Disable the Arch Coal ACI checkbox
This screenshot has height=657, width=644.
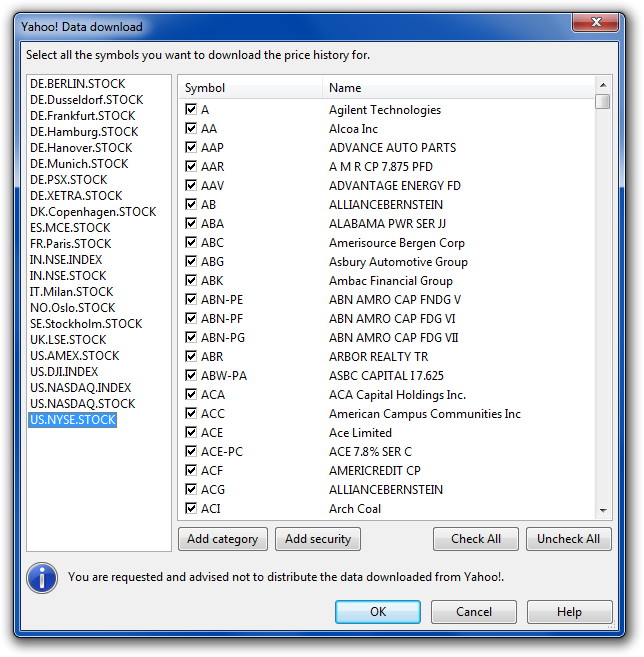pos(191,509)
